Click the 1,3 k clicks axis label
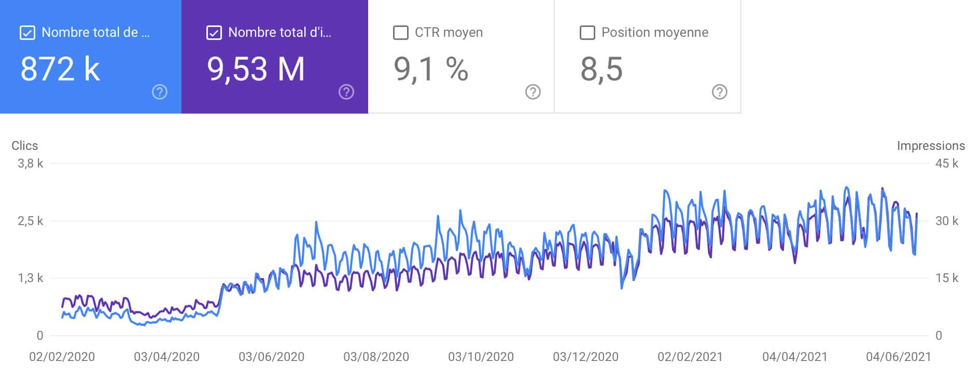The width and height of the screenshot is (980, 389). coord(31,278)
